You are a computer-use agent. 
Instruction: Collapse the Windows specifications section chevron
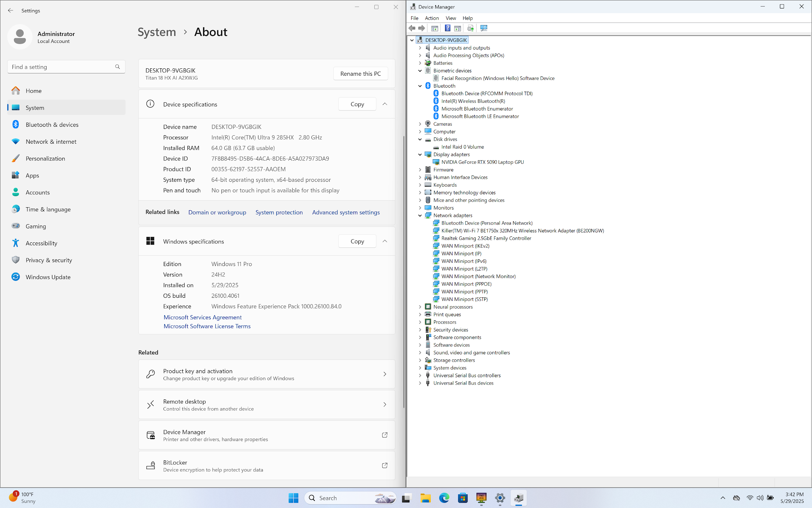(x=385, y=241)
